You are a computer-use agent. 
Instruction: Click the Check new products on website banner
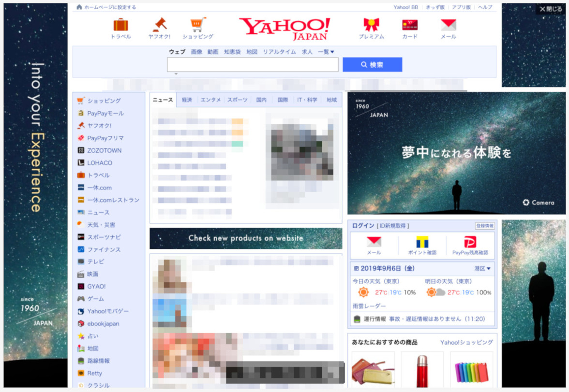(246, 238)
